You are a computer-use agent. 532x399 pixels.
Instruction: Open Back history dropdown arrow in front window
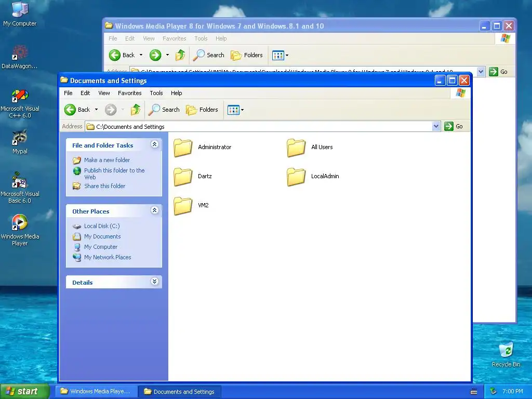96,110
